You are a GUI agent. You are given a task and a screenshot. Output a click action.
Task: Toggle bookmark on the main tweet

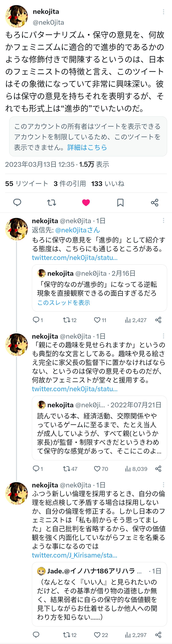click(x=120, y=202)
